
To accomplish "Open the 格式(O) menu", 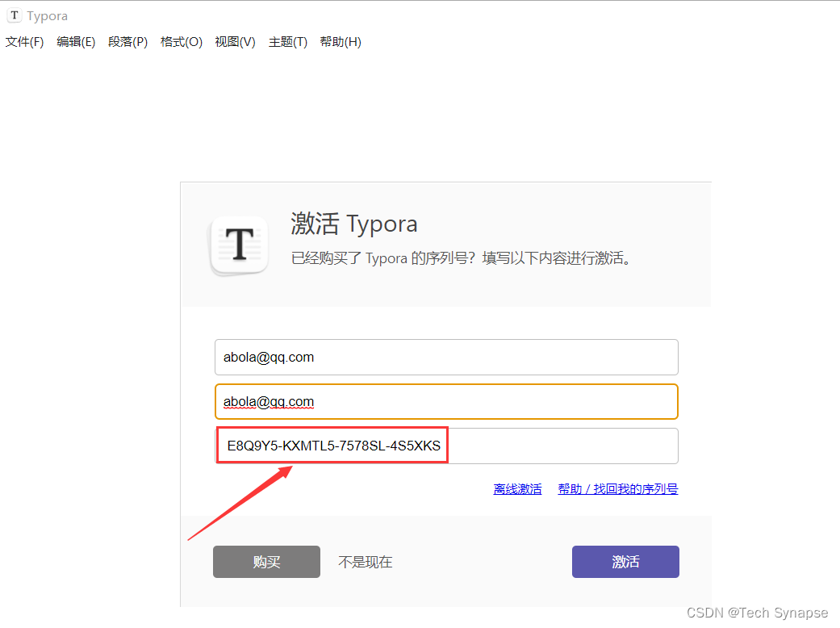I will tap(182, 42).
